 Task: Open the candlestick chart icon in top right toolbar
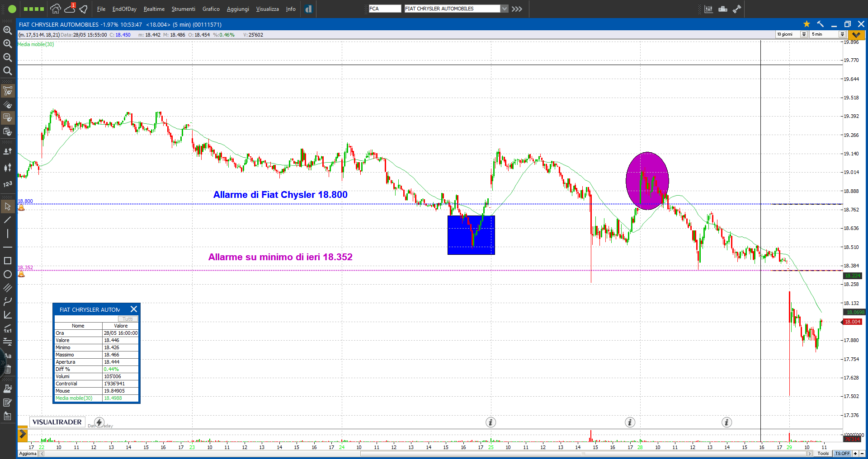coord(708,9)
